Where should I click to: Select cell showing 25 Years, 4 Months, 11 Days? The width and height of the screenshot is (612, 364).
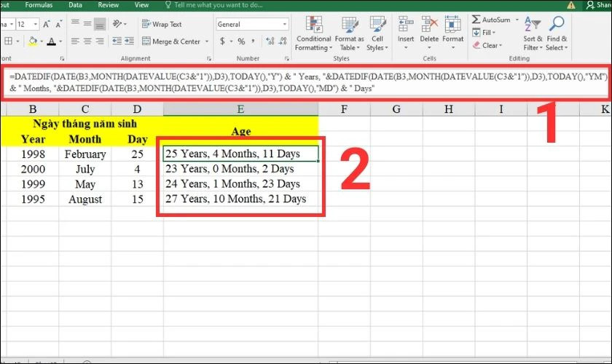point(240,154)
